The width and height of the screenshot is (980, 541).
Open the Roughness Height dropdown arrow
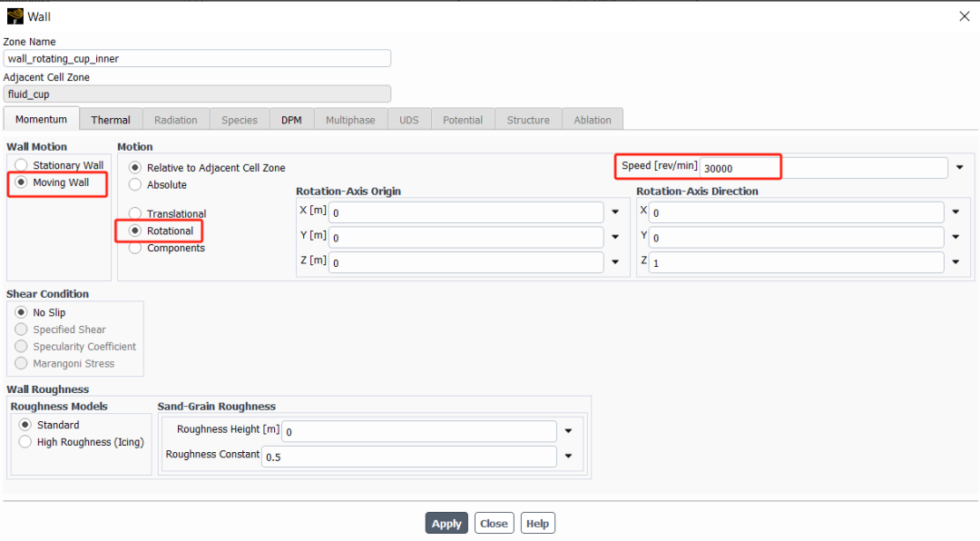click(x=568, y=431)
